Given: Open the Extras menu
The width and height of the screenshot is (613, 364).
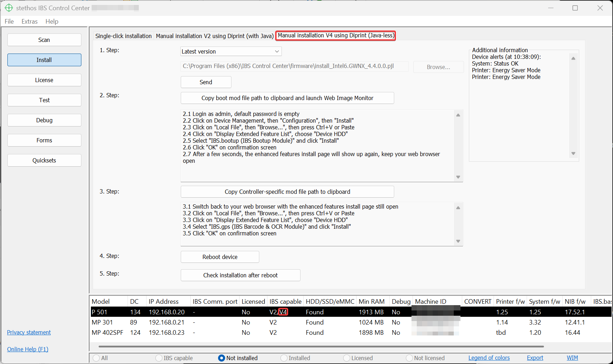Looking at the screenshot, I should (x=29, y=21).
